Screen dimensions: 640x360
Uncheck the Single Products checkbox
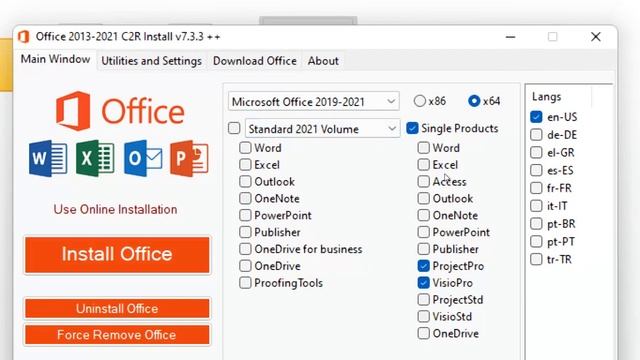[453, 128]
